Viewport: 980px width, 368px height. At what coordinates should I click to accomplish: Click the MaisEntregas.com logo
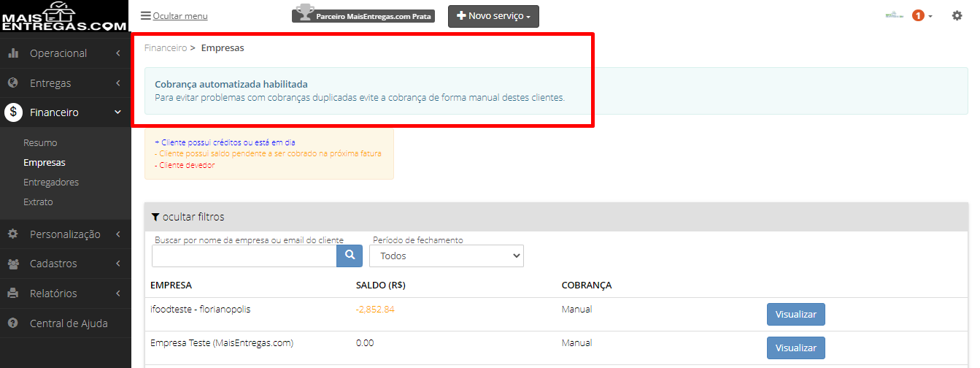65,16
